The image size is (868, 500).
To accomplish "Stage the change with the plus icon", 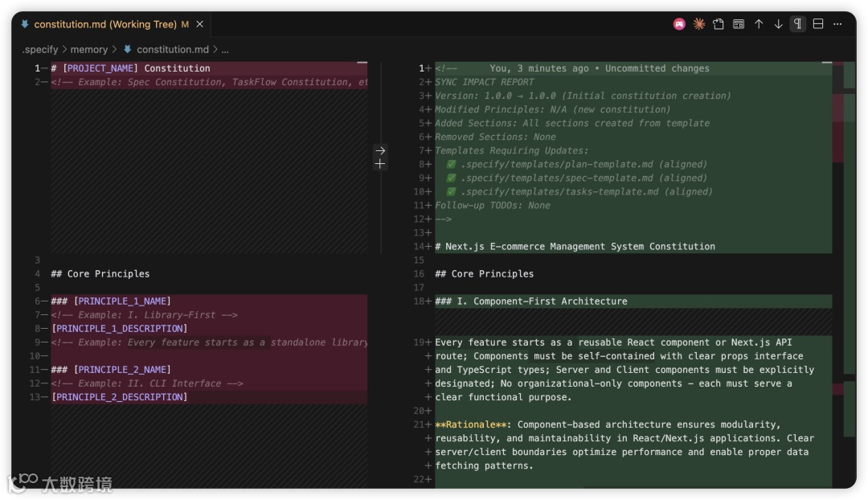I will point(380,164).
